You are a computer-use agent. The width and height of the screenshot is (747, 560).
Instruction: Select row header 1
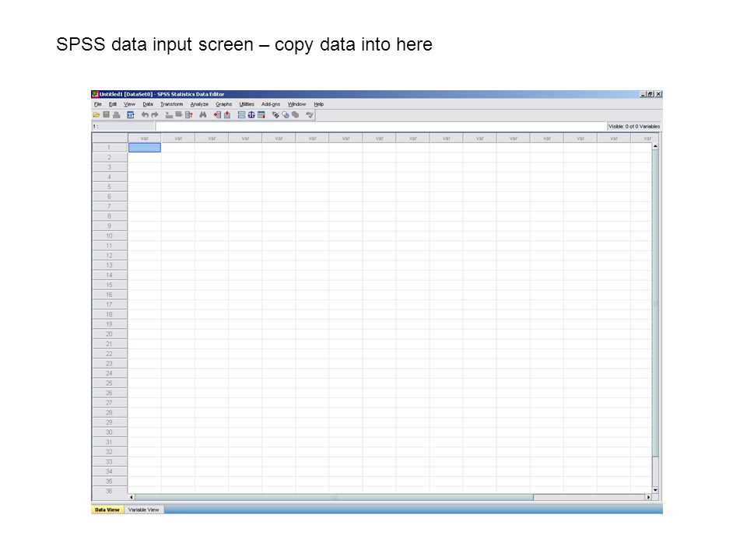109,148
